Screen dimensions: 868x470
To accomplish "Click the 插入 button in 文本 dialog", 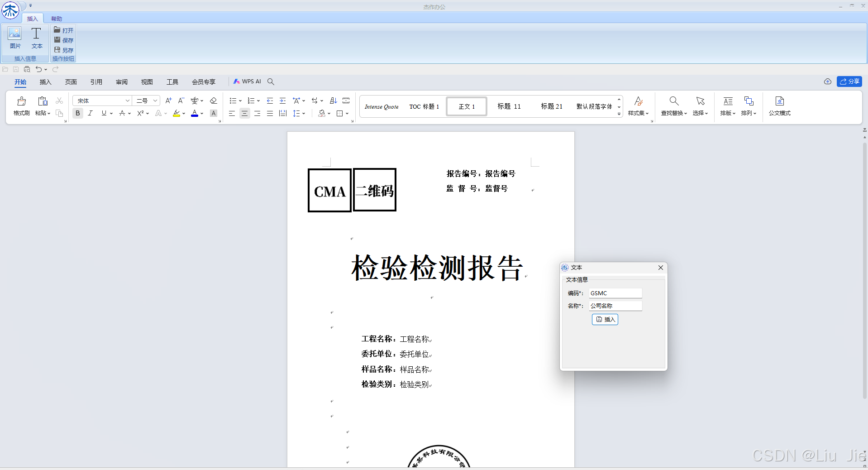I will tap(605, 319).
